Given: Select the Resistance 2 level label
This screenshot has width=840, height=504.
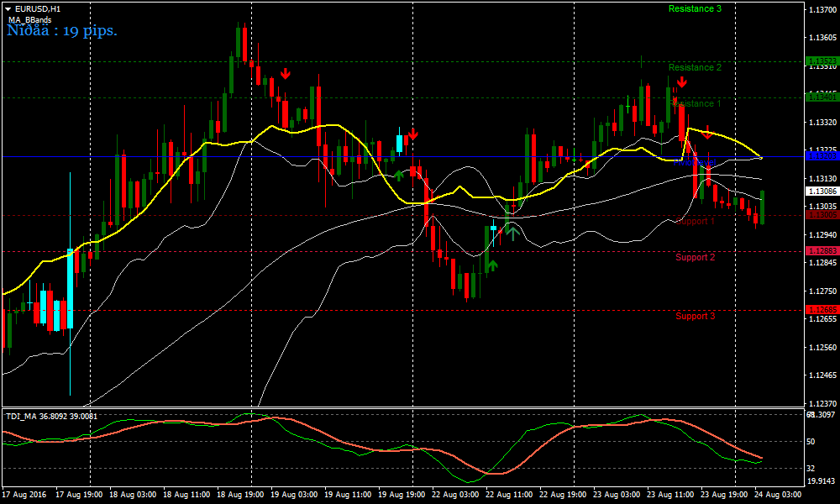Looking at the screenshot, I should click(695, 67).
